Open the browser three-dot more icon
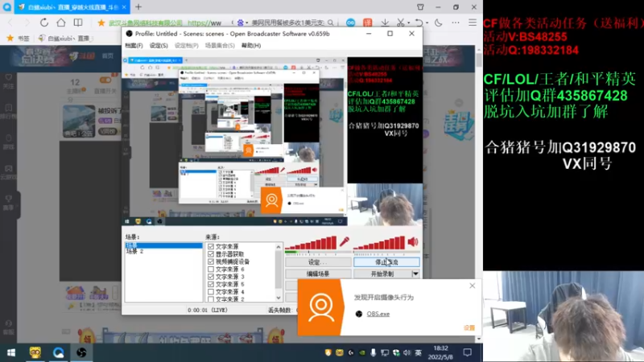Screen dimensions: 644x362 tap(456, 23)
